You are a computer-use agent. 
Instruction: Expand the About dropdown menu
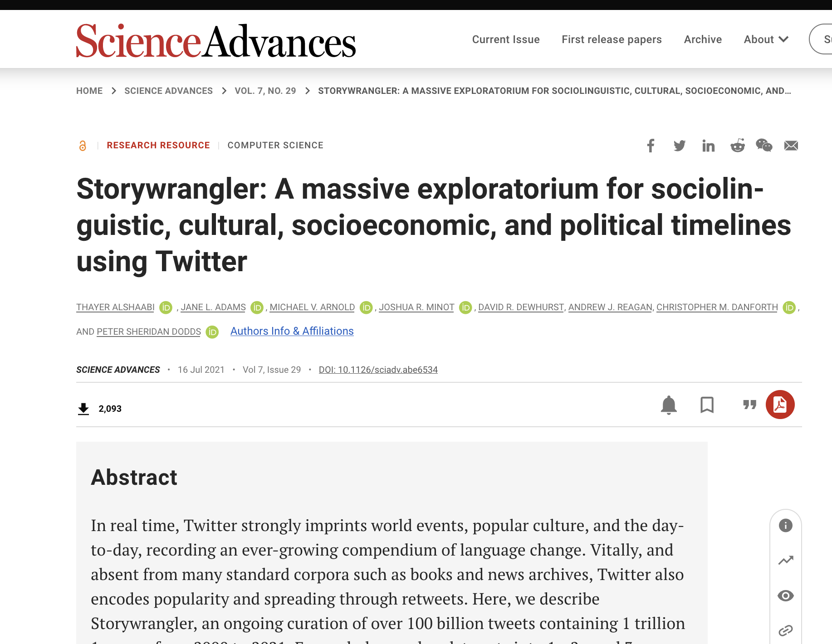766,39
